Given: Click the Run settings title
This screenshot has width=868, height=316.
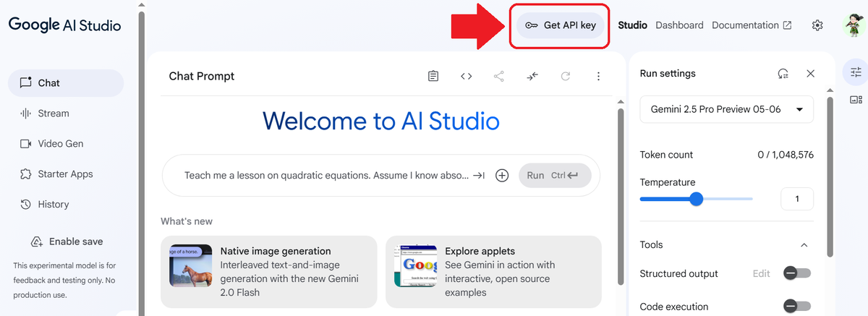Looking at the screenshot, I should pos(668,74).
